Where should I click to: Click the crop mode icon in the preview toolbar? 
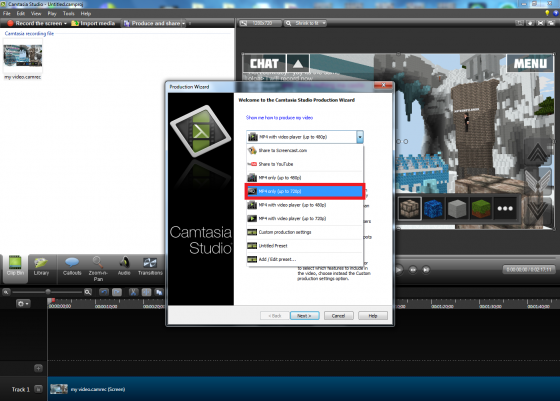pyautogui.click(x=520, y=23)
